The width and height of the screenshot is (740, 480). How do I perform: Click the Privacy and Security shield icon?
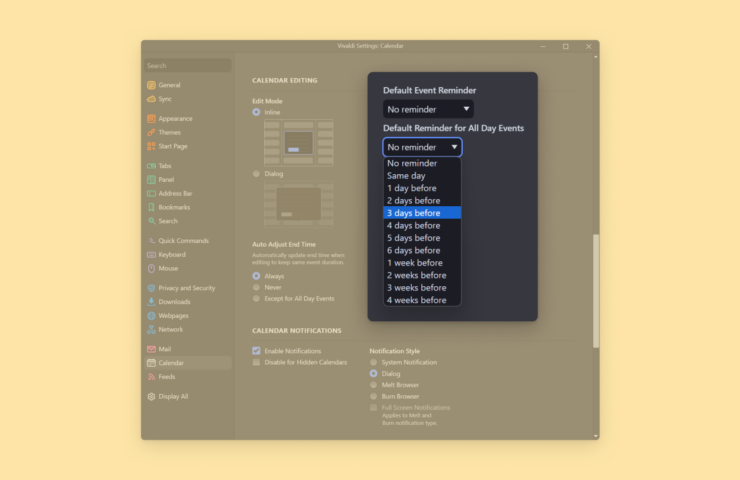[x=151, y=288]
